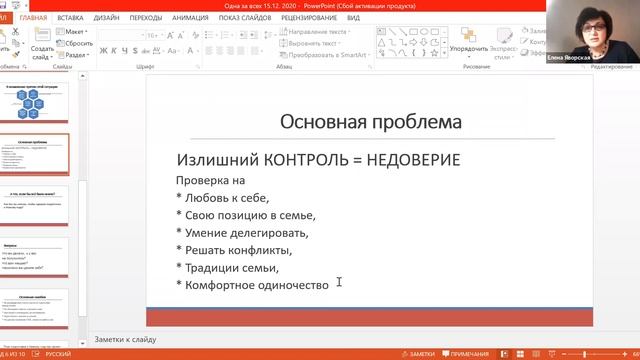Open Выровнять текст dropdown
This screenshot has width=640, height=360.
[x=310, y=43]
